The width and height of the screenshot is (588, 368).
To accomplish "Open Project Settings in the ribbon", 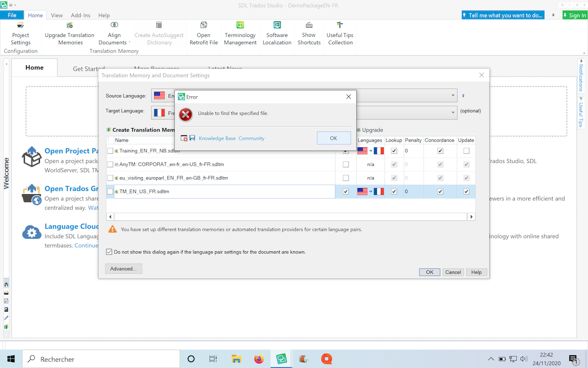I will click(21, 34).
